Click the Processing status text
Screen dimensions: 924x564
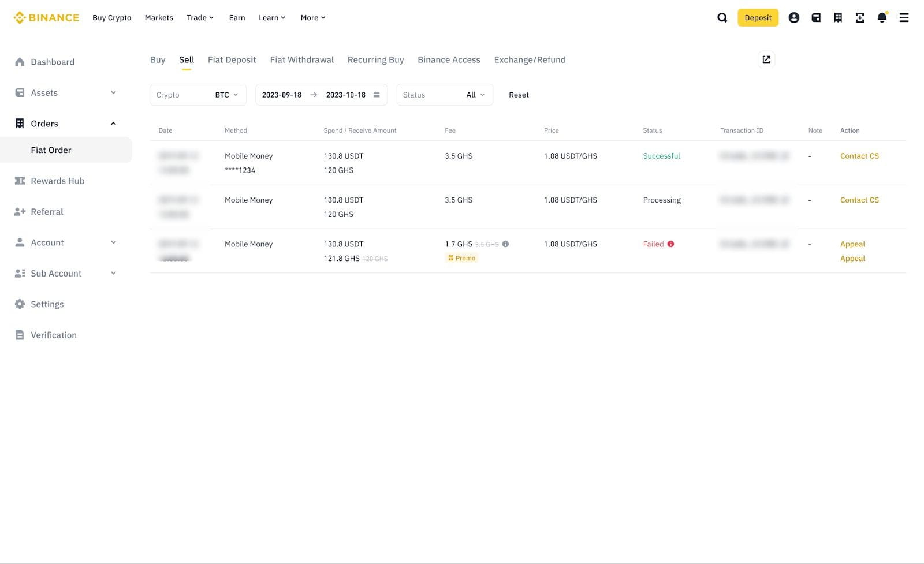pos(662,200)
